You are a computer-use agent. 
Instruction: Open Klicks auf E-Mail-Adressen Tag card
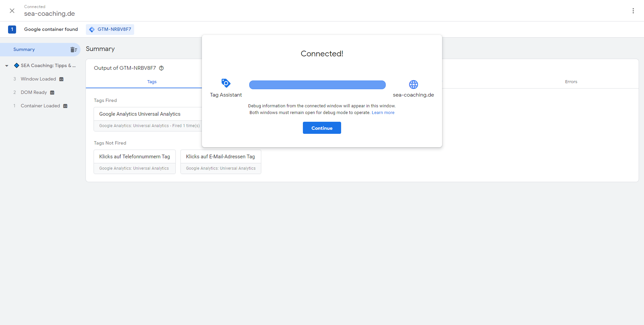click(x=221, y=162)
